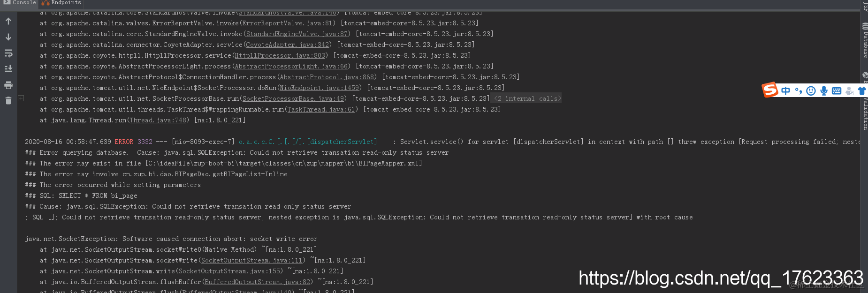The width and height of the screenshot is (868, 293).
Task: Open StandardEngineValve.java:87 link
Action: [x=297, y=34]
